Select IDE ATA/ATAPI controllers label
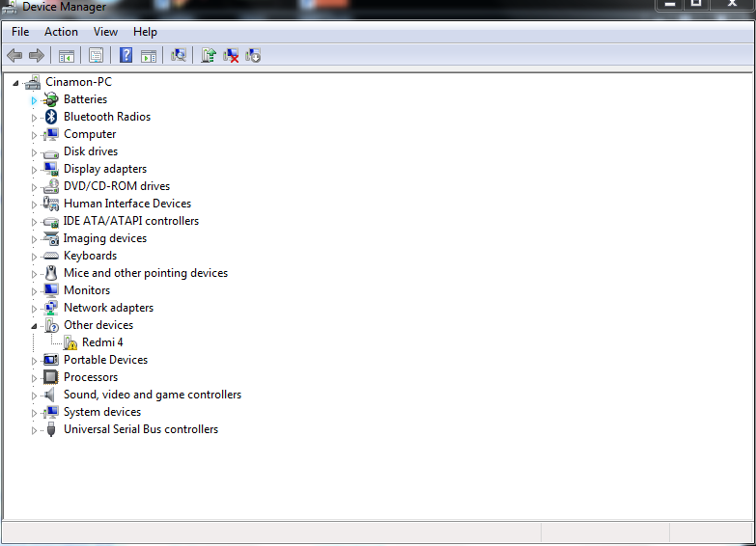Viewport: 756px width, 546px height. point(131,221)
